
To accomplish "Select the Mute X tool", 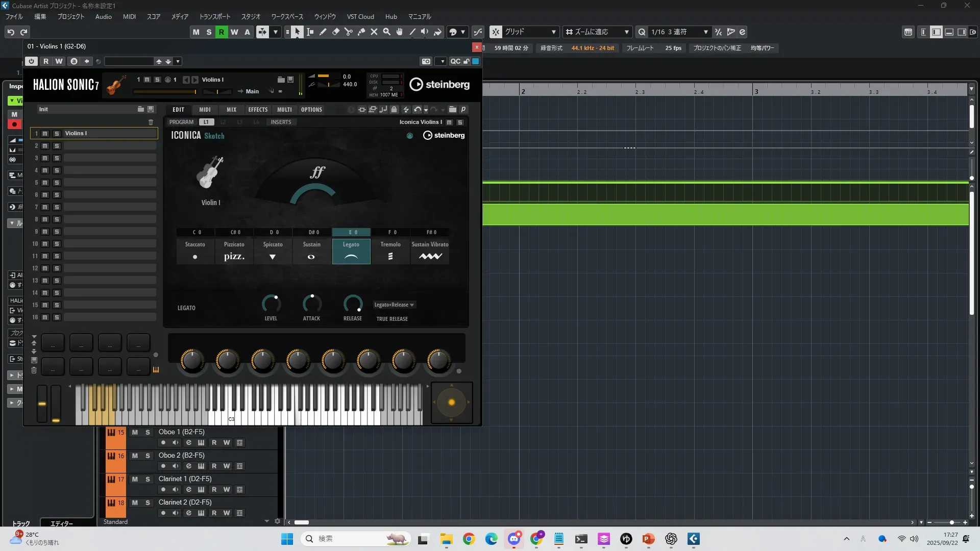I will click(374, 32).
